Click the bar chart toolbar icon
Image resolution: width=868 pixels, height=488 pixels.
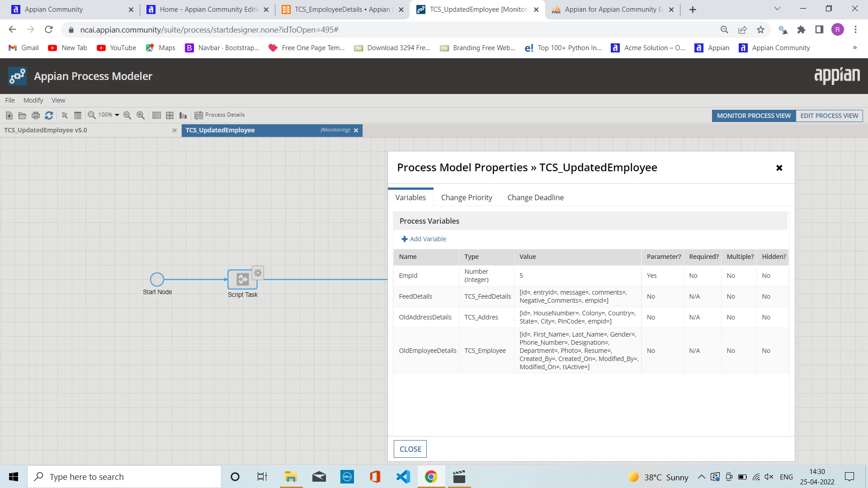[x=183, y=115]
